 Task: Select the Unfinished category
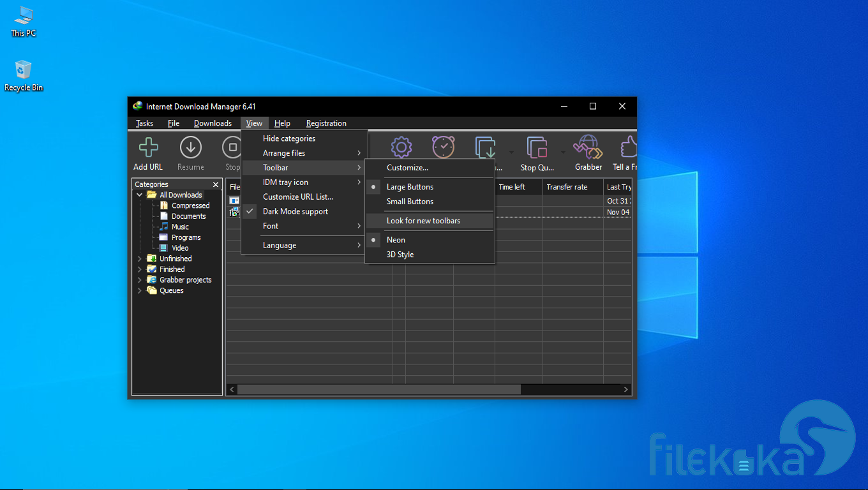[x=176, y=258]
